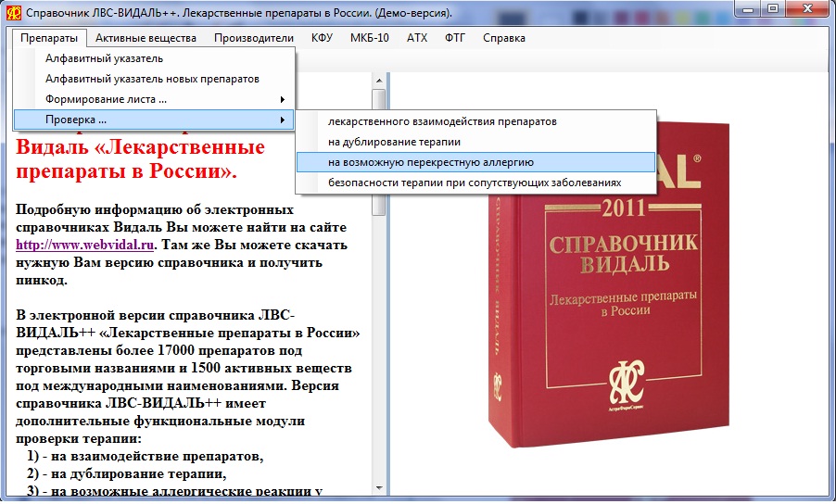Close the ЛВС-ВИДАЛЬ++ window
The height and width of the screenshot is (504, 836).
pyautogui.click(x=808, y=8)
